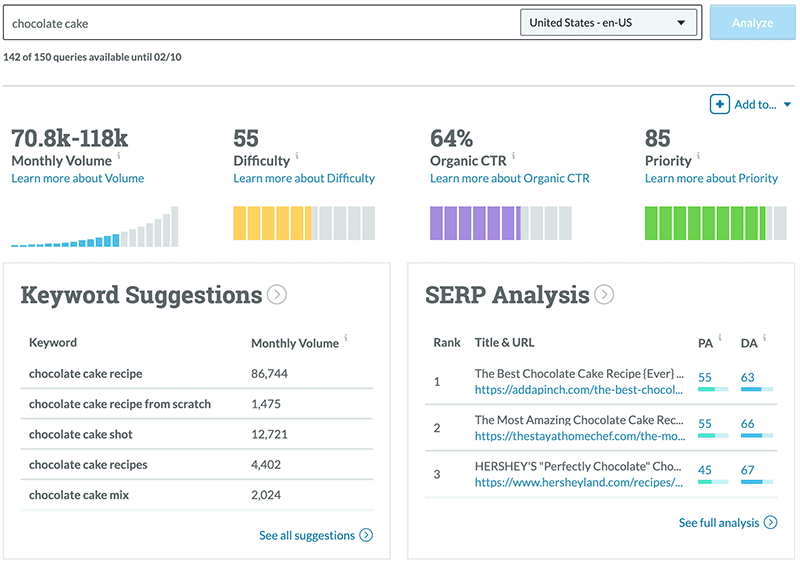Viewport: 800px width, 564px height.
Task: Select the chocolate cake recipes keyword
Action: point(88,464)
